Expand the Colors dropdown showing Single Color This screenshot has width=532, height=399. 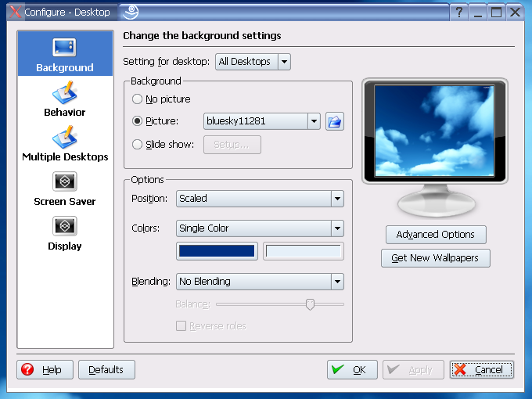point(260,228)
